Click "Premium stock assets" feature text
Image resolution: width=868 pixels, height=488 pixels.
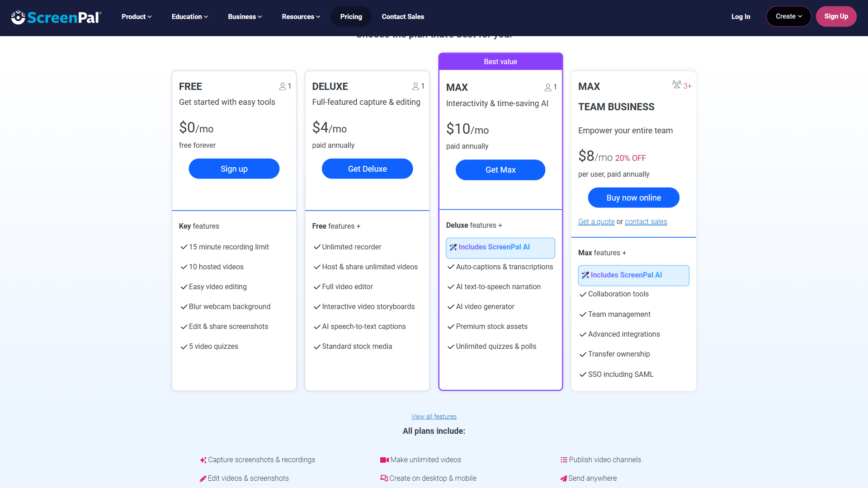(491, 327)
